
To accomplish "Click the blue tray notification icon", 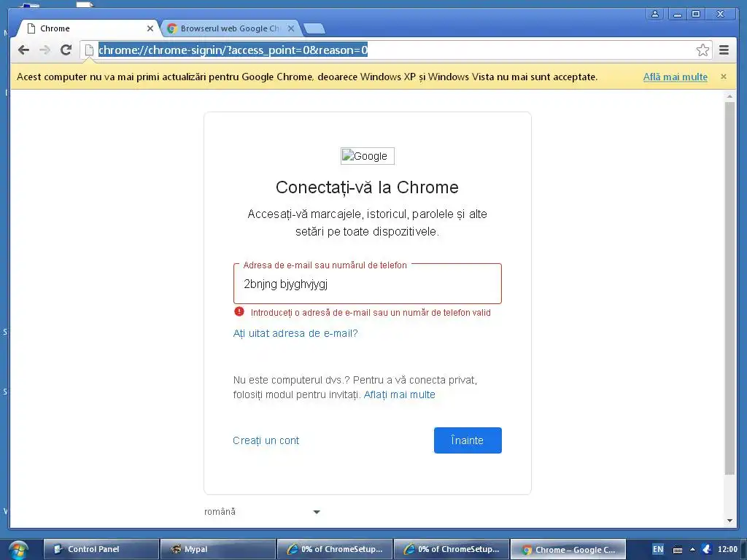I will pos(707,550).
